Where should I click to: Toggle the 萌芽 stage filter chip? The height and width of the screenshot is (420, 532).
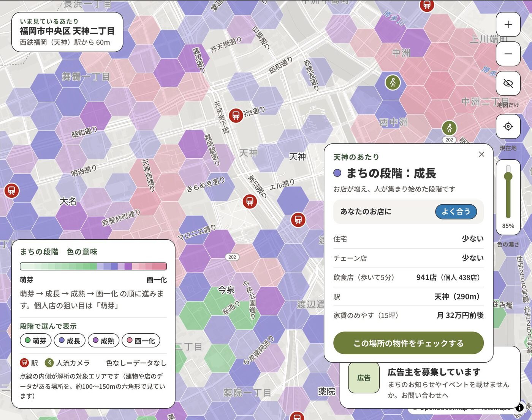[35, 340]
